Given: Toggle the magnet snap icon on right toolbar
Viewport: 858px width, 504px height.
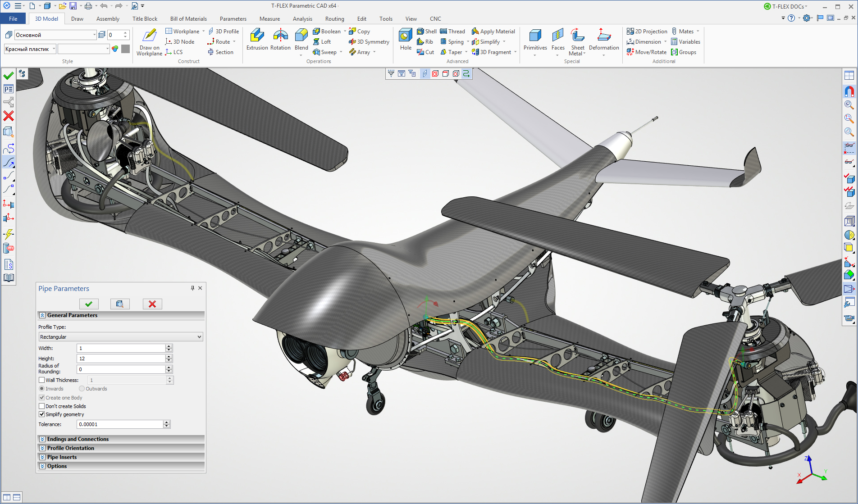Looking at the screenshot, I should pos(849,91).
